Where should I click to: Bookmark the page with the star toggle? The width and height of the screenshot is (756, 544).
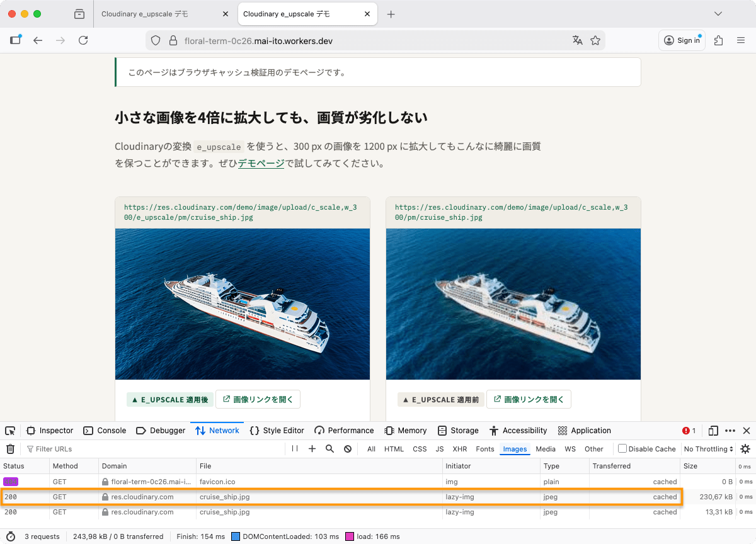[595, 40]
